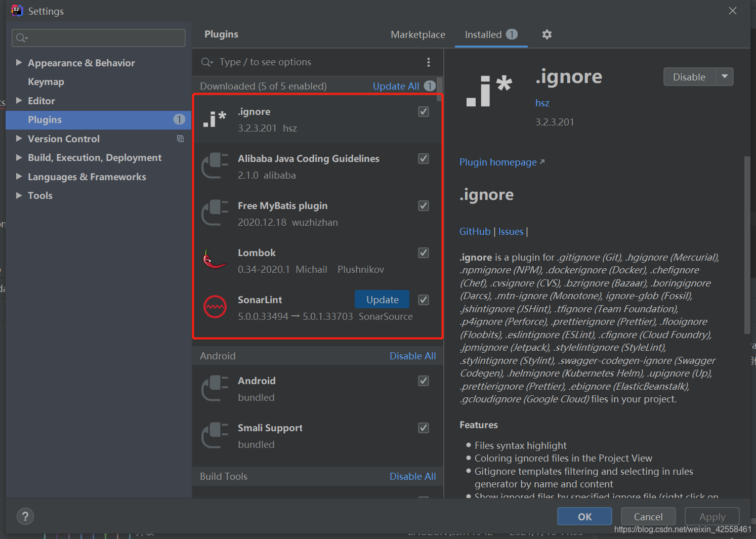Open the GitHub link
756x539 pixels.
click(x=475, y=231)
